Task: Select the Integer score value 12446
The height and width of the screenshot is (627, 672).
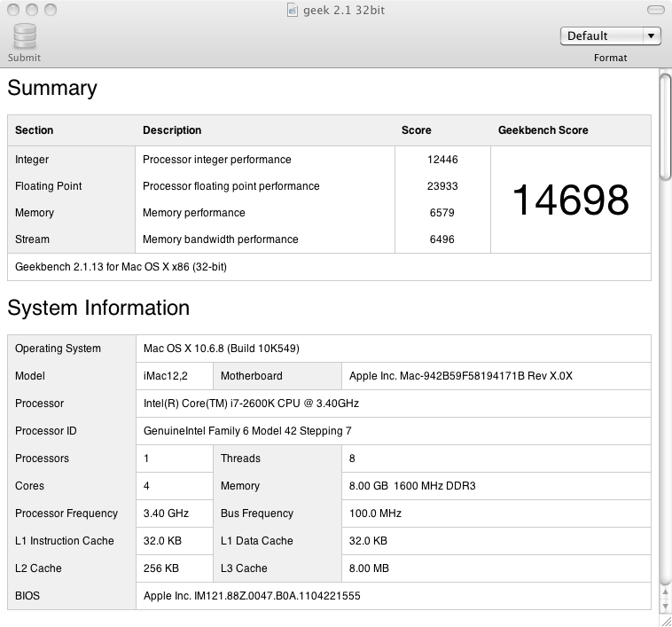Action: point(441,160)
